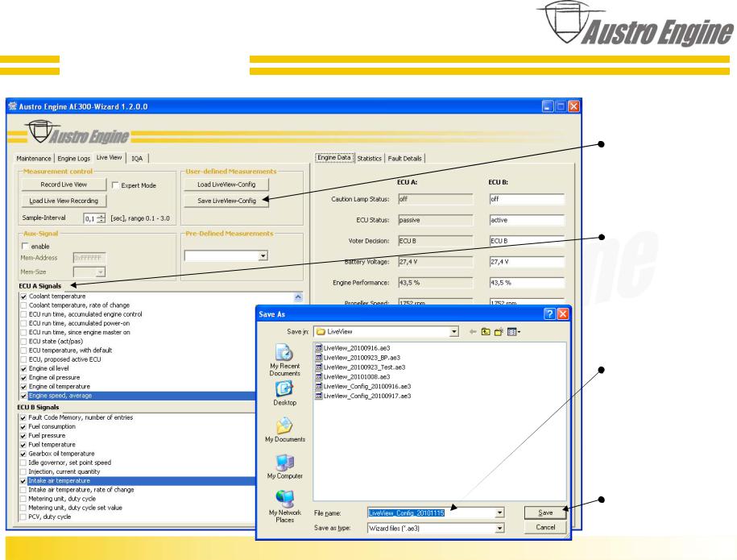
Task: Enable Expert Mode checkbox
Action: coord(116,185)
